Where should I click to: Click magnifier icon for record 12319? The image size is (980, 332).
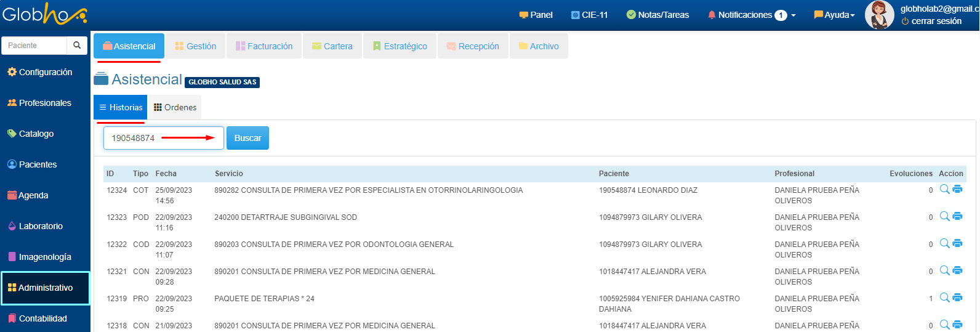pos(944,298)
